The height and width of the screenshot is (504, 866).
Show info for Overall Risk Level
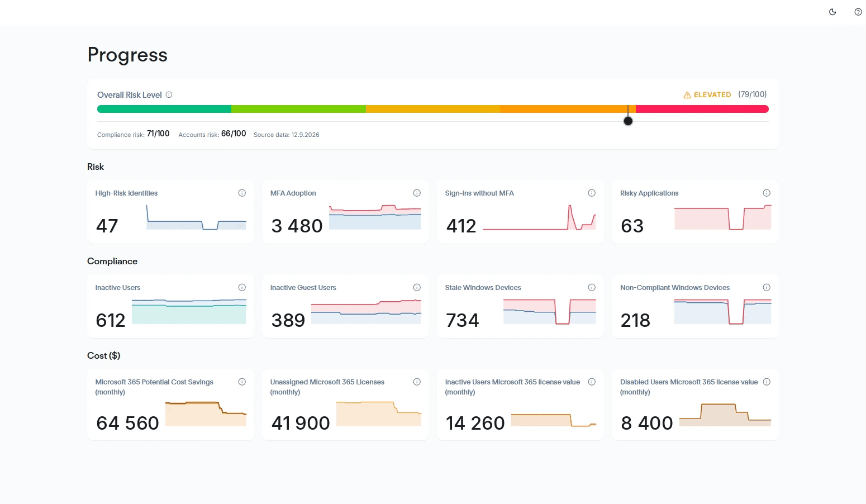coord(169,94)
